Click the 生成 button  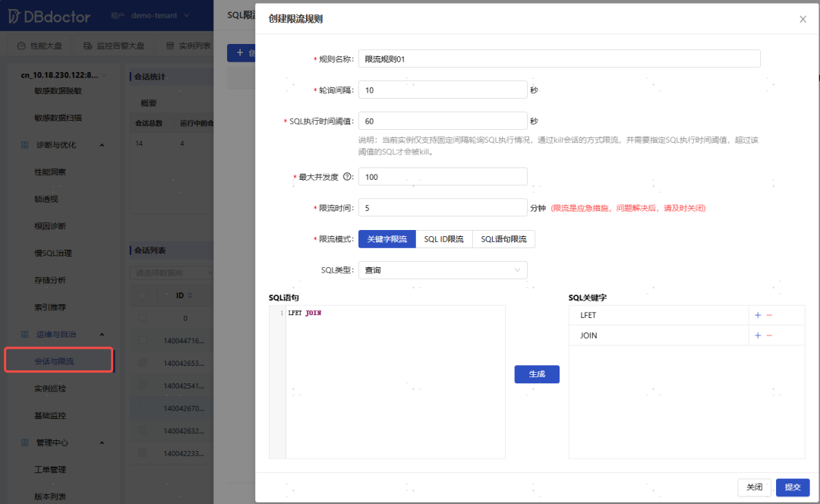click(x=537, y=374)
